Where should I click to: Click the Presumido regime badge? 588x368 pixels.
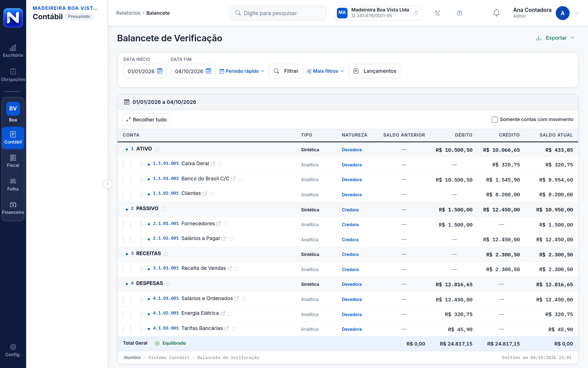pos(79,16)
